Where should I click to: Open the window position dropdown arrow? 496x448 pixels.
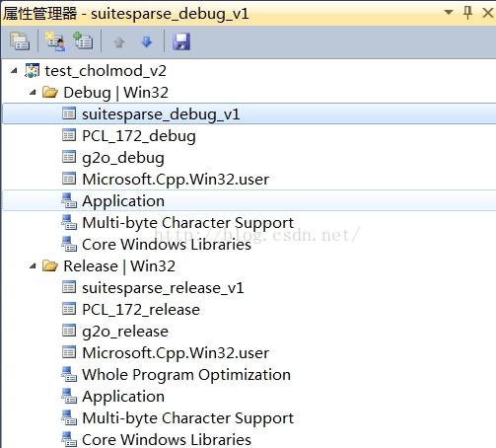[x=449, y=13]
